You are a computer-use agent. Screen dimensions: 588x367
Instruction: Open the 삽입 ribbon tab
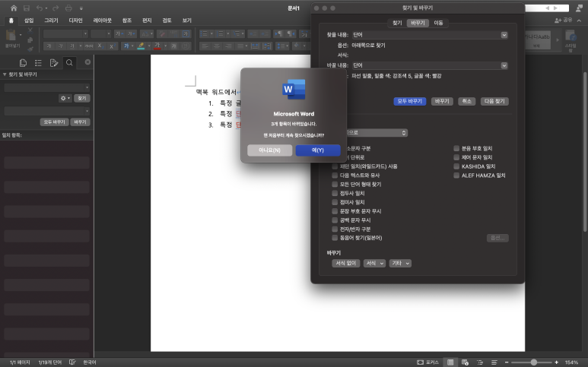pyautogui.click(x=29, y=21)
